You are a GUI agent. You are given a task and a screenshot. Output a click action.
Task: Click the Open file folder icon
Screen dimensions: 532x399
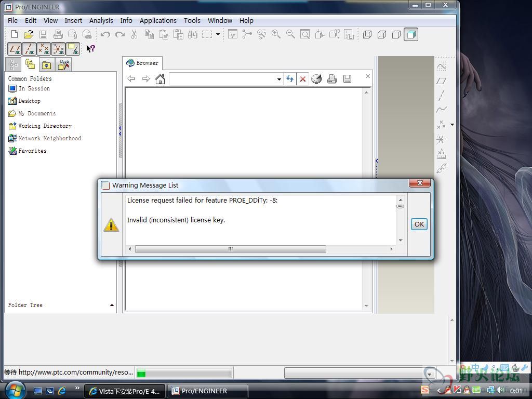(x=29, y=34)
